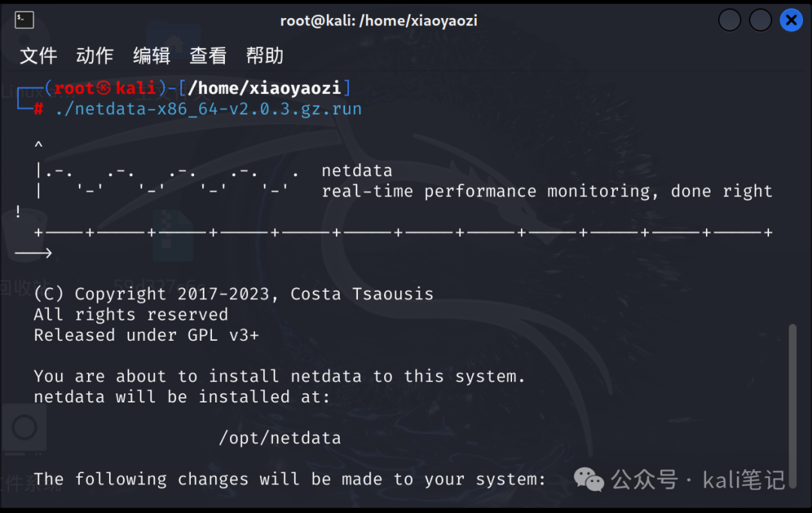Open the 动作 menu
Screen dimensions: 812x513
pyautogui.click(x=94, y=55)
